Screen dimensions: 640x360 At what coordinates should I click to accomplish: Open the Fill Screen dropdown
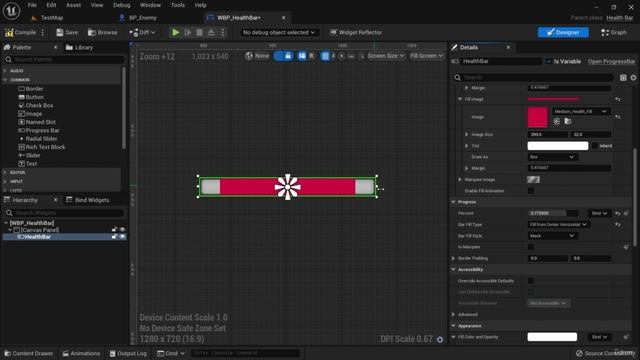(426, 56)
